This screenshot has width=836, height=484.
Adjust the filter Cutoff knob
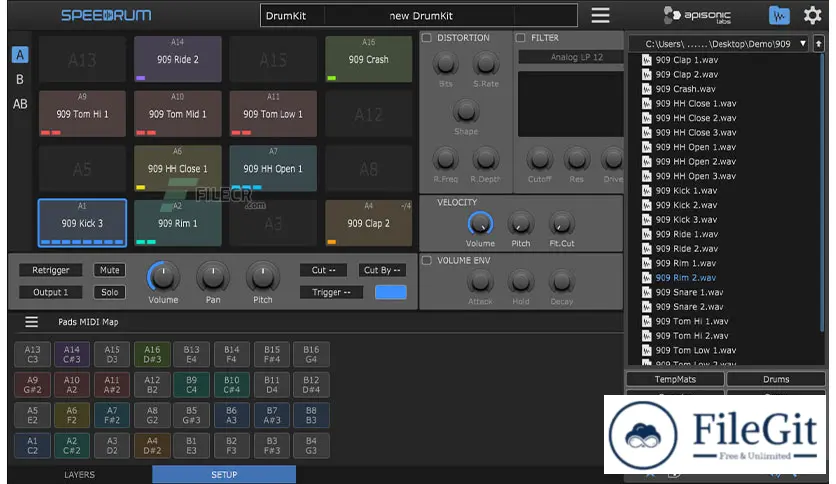coord(540,159)
